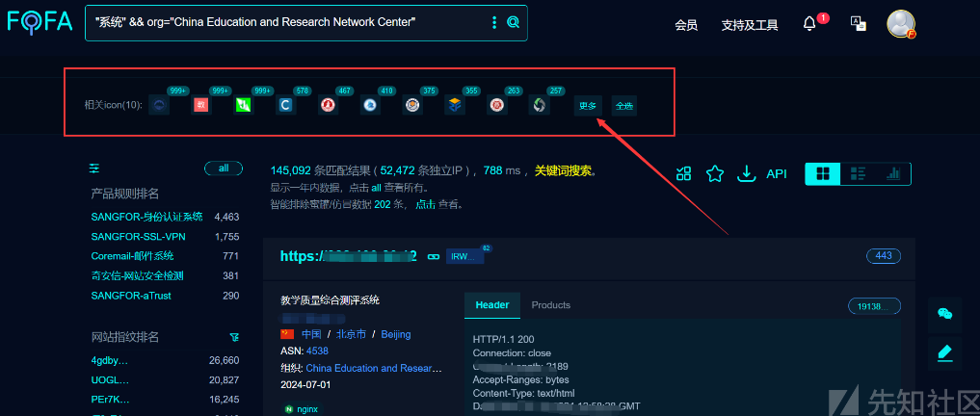Switch to list view

pyautogui.click(x=859, y=174)
